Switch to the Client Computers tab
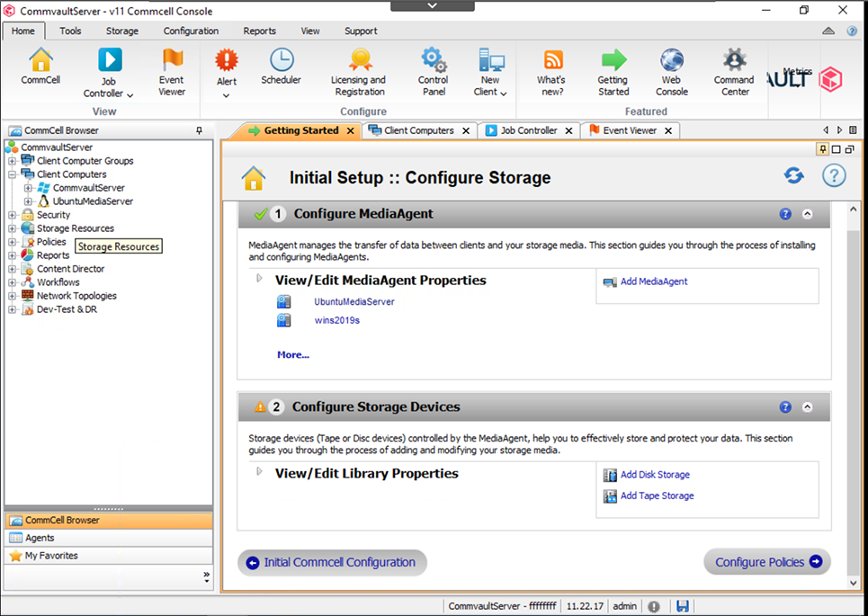Viewport: 868px width, 616px height. tap(419, 130)
